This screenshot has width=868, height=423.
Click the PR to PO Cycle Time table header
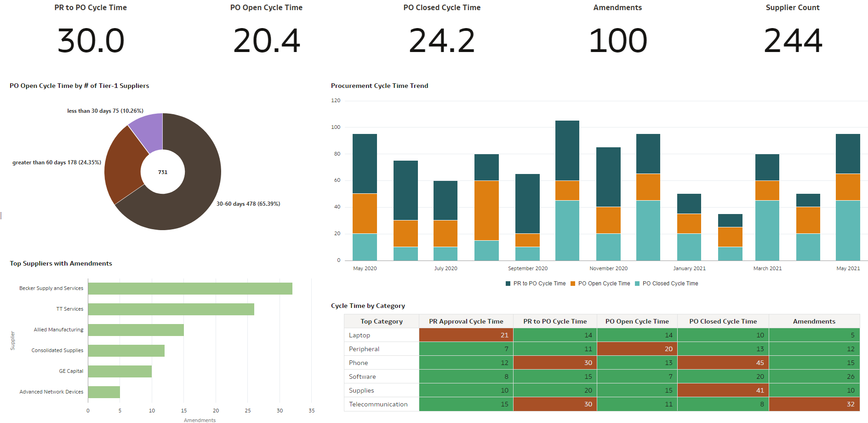(555, 321)
